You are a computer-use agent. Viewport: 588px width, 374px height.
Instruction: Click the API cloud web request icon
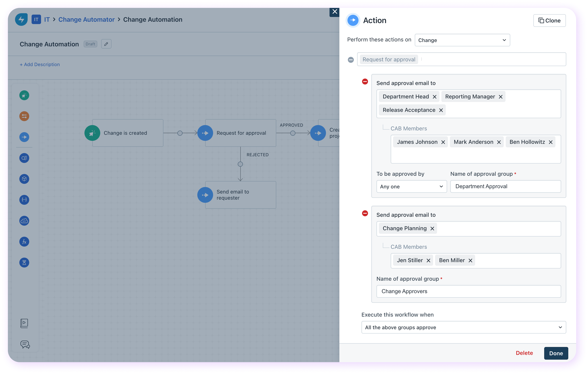click(x=24, y=221)
